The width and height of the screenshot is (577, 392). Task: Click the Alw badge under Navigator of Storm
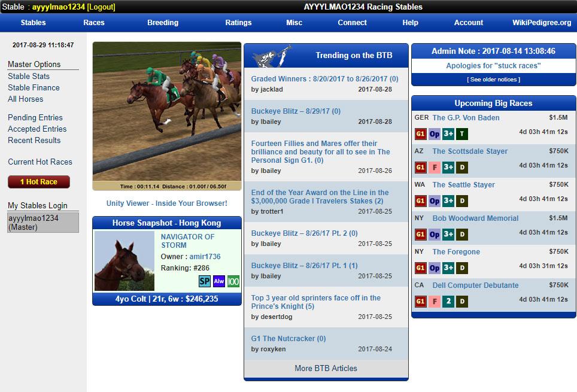pos(219,281)
